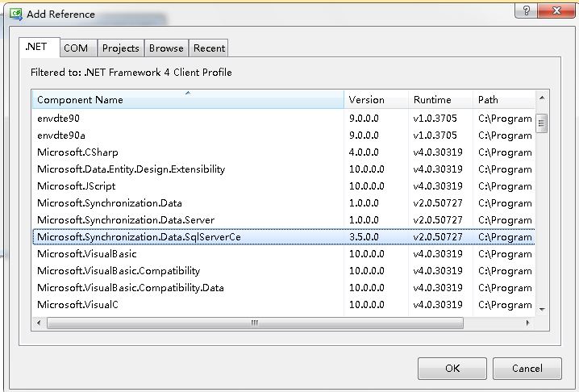579x392 pixels.
Task: Click path cell of Microsoft.JScript row
Action: click(505, 186)
